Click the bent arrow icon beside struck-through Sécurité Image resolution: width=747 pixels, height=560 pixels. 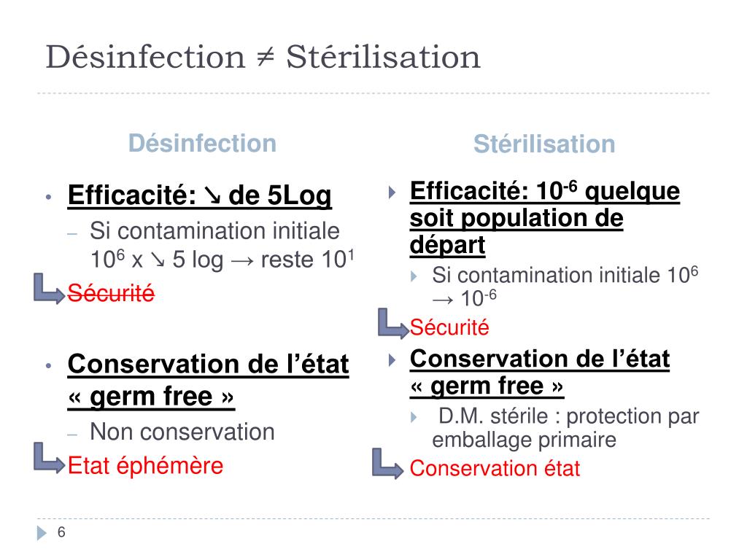coord(49,289)
